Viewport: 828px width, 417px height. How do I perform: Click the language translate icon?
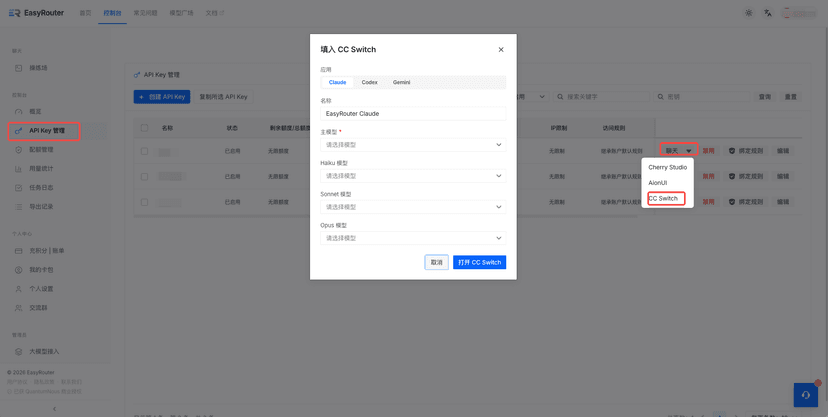tap(768, 13)
